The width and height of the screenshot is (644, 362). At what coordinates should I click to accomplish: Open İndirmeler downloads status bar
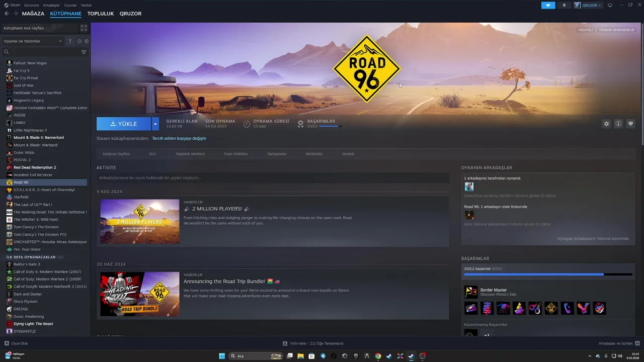[313, 343]
